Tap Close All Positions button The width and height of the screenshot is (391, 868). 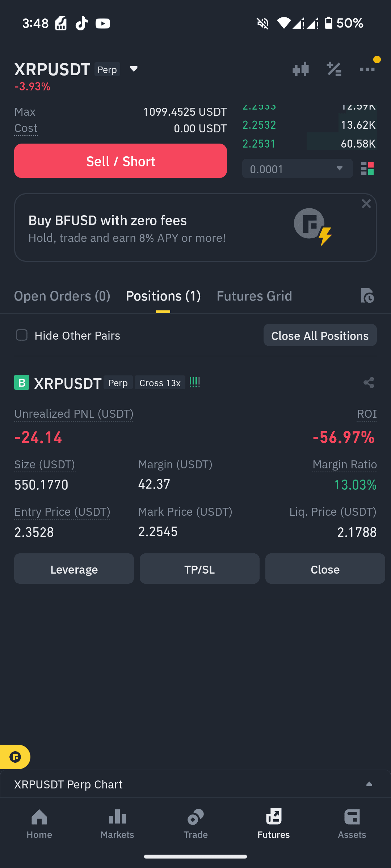[x=320, y=335]
